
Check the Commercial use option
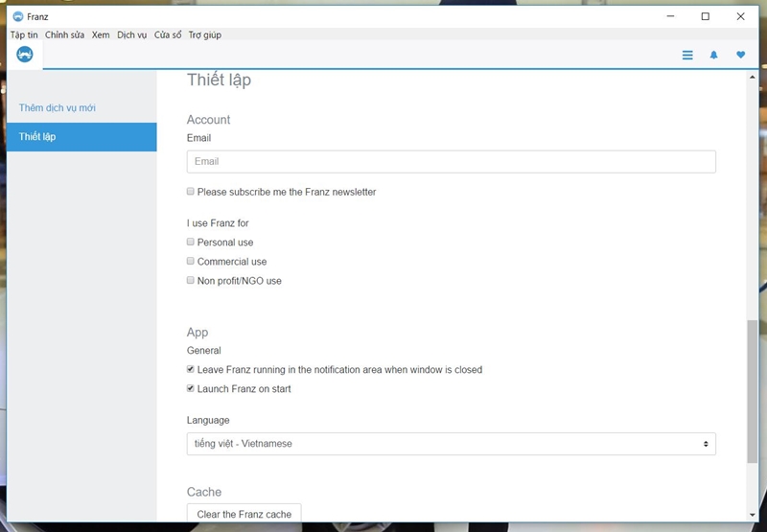click(x=190, y=261)
